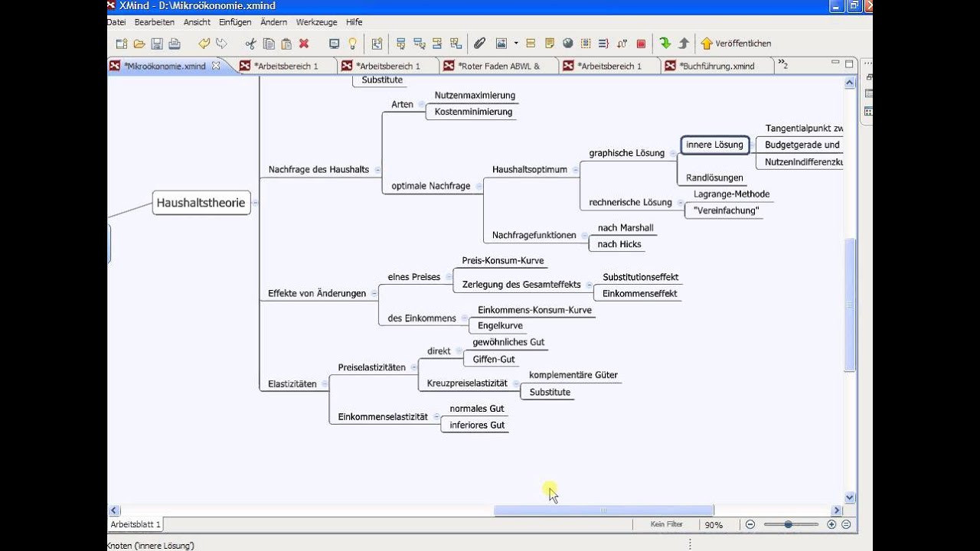Collapse the Haushaltstheorie branch

(x=256, y=203)
